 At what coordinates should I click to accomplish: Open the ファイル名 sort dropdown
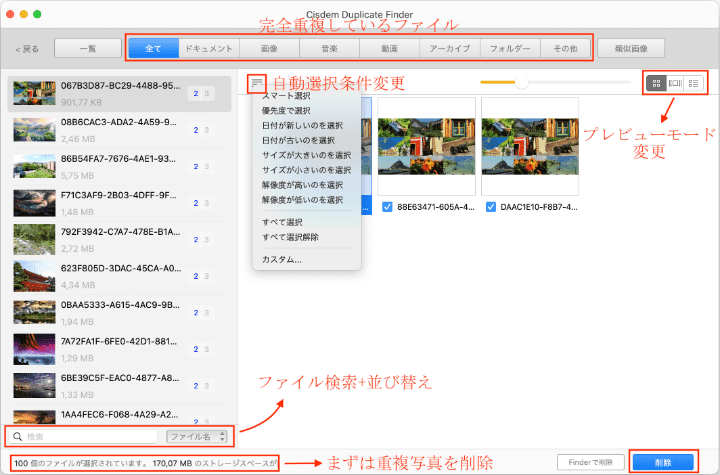coord(197,436)
